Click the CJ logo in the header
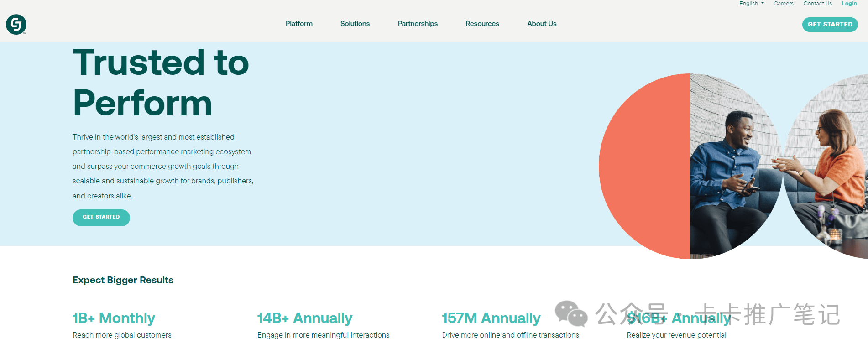The image size is (868, 349). pos(16,24)
